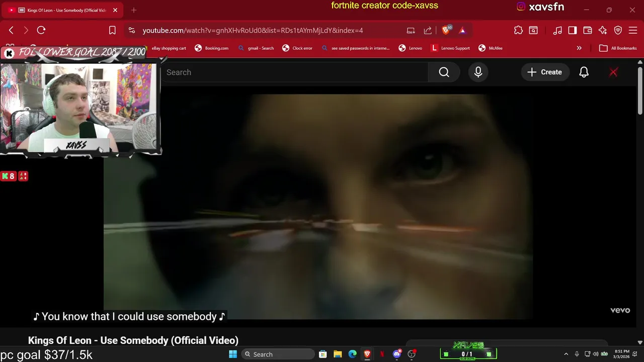Image resolution: width=644 pixels, height=362 pixels.
Task: Open the Lenovo bookmark
Action: (x=411, y=48)
